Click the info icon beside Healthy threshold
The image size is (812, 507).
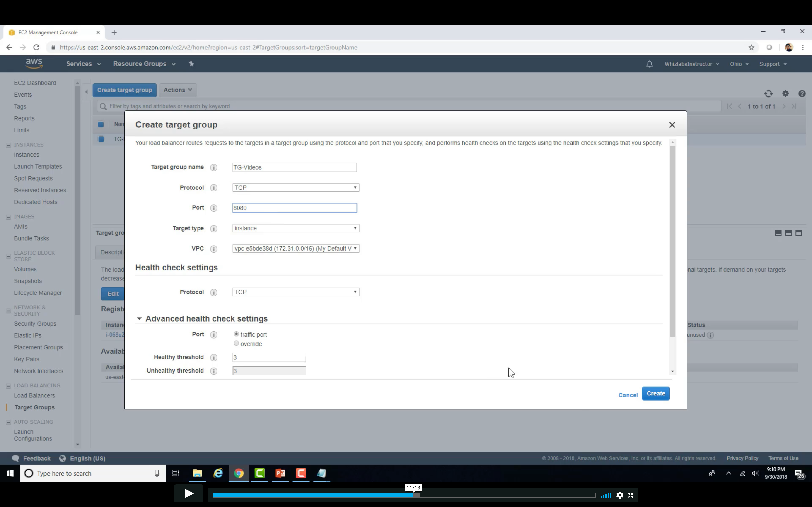click(x=214, y=357)
